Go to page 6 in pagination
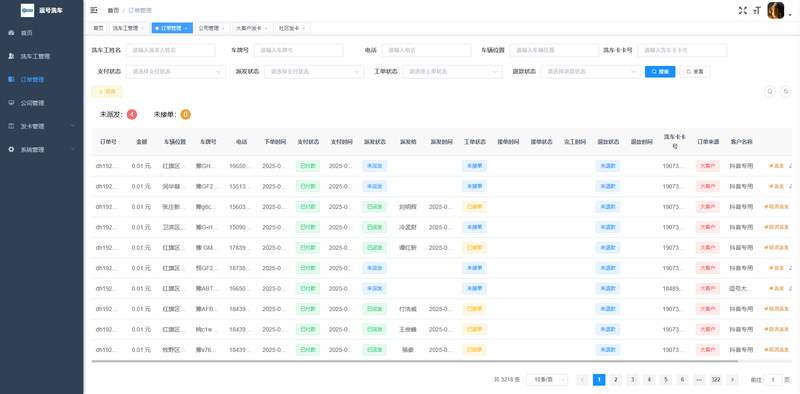The height and width of the screenshot is (394, 800). point(682,380)
